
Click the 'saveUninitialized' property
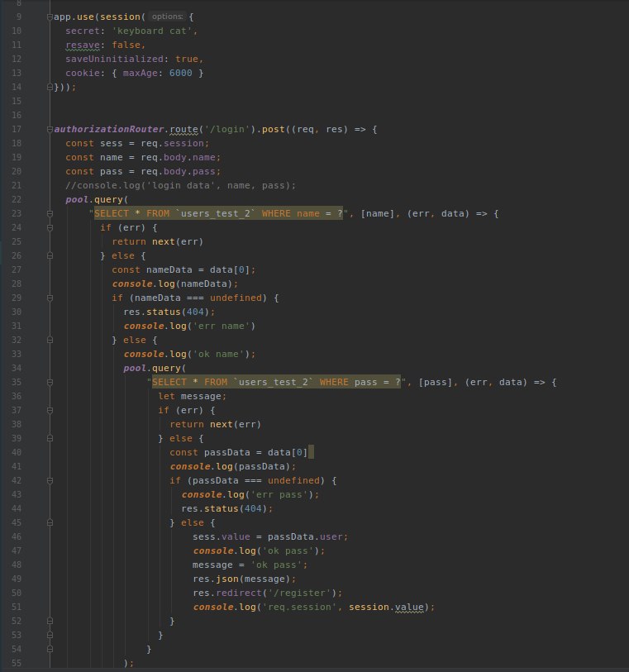[x=114, y=60]
